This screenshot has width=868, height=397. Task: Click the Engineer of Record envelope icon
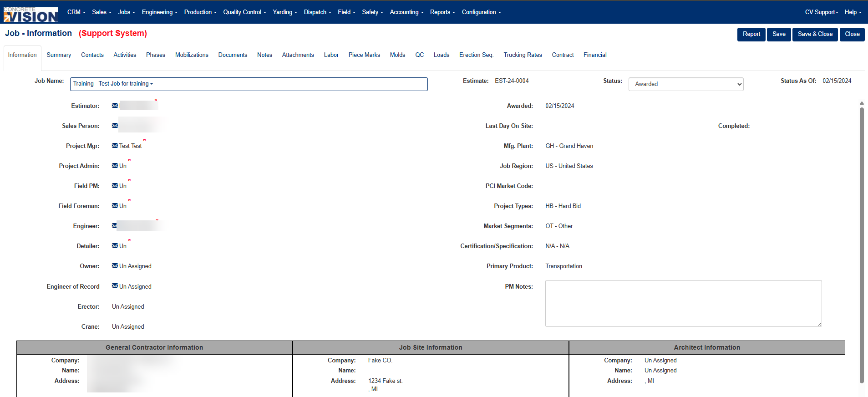(115, 286)
